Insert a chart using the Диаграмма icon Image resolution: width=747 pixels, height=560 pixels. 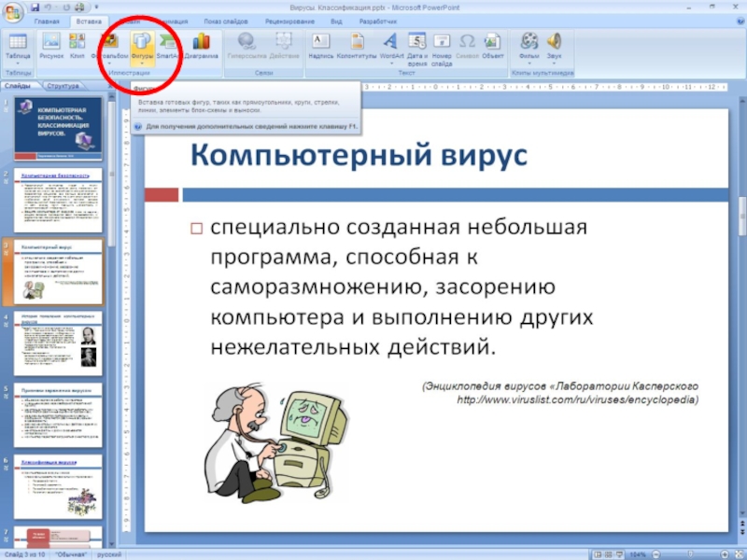(x=200, y=43)
